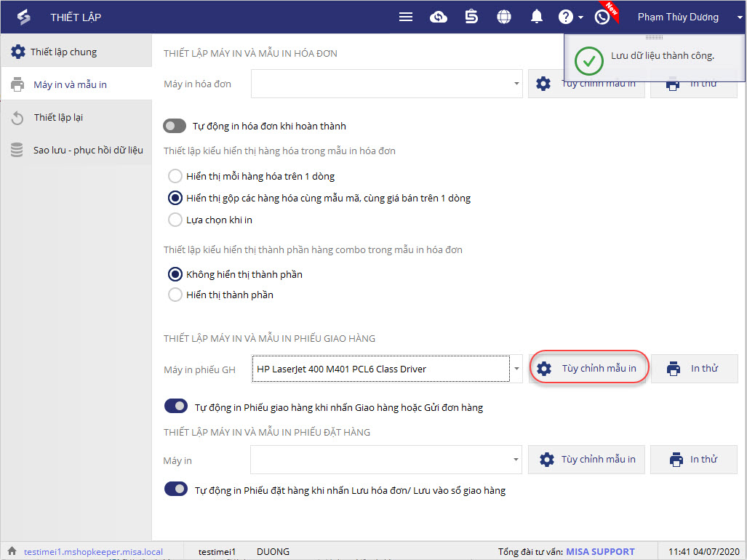Toggle Tự động in hóa đơn khi hoàn thành

[175, 127]
